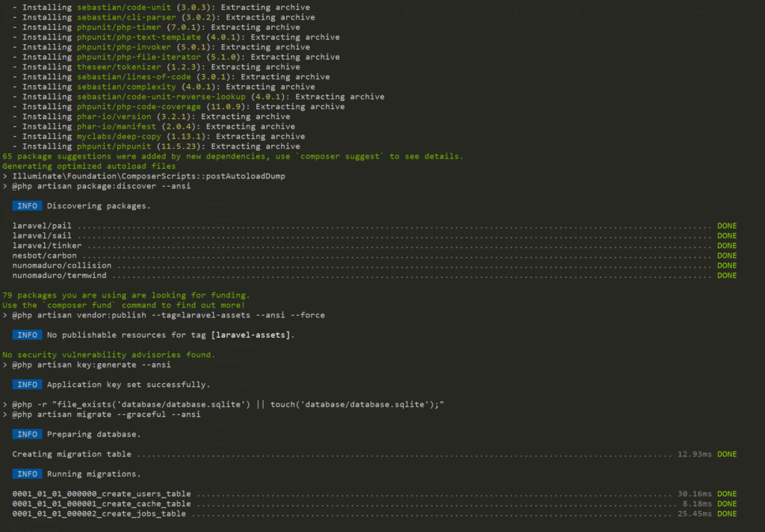The width and height of the screenshot is (765, 532).
Task: Click the DONE status for nunomaduro/termwind
Action: point(726,276)
